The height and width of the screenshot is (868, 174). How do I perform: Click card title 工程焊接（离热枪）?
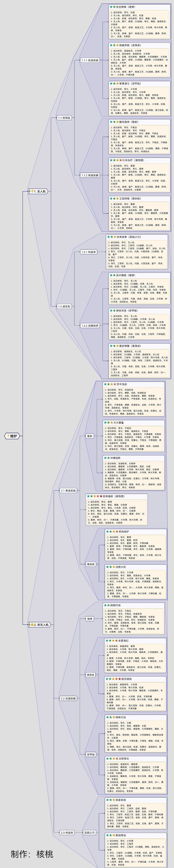pyautogui.click(x=130, y=198)
